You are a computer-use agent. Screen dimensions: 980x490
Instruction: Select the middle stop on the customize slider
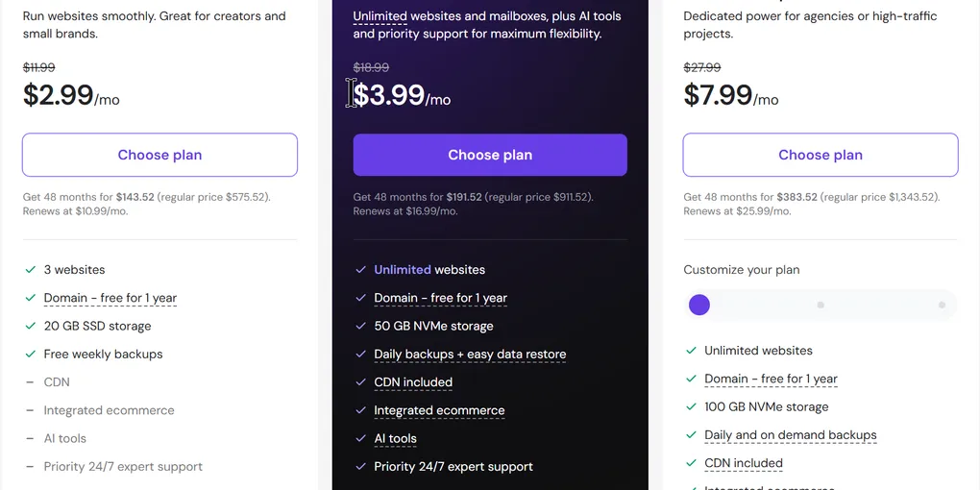(x=821, y=305)
